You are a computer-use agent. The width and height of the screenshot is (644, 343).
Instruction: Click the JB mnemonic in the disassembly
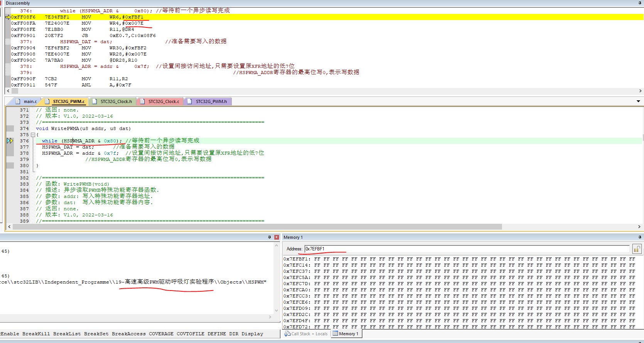85,35
